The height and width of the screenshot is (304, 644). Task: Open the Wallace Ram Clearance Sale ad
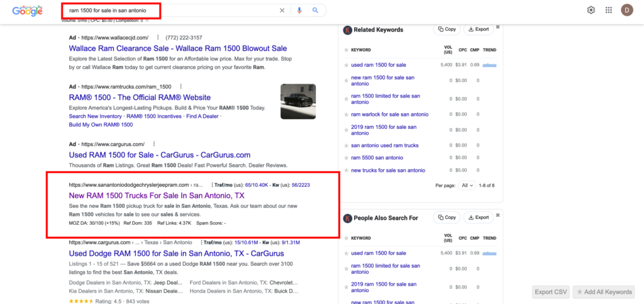(x=178, y=48)
